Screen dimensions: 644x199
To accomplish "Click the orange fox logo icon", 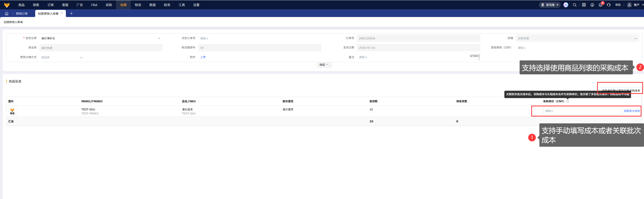I will pyautogui.click(x=7, y=5).
